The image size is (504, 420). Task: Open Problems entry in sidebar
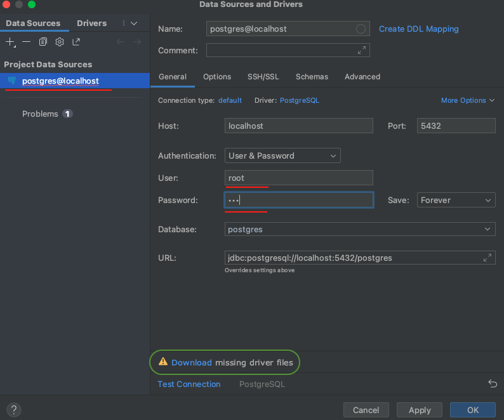coord(40,114)
